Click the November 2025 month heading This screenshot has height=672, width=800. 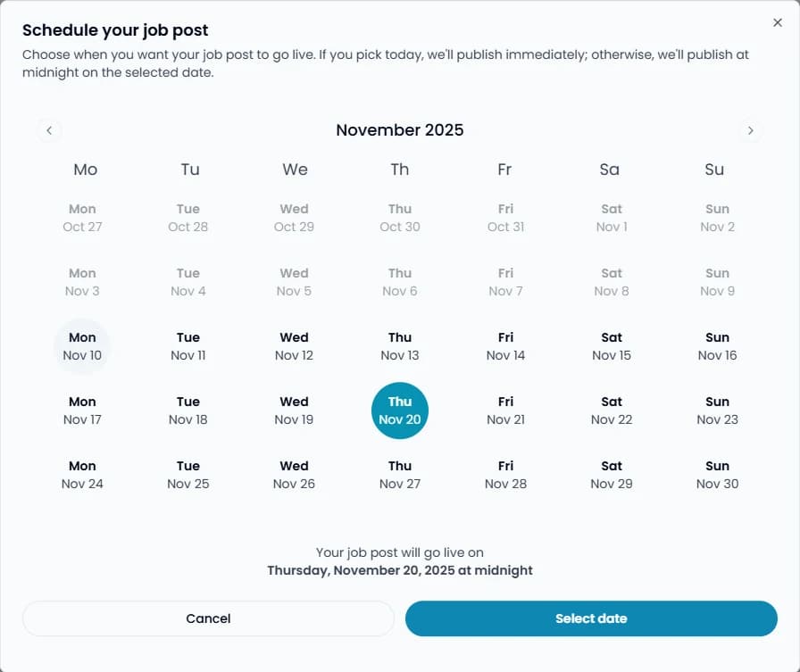point(399,130)
